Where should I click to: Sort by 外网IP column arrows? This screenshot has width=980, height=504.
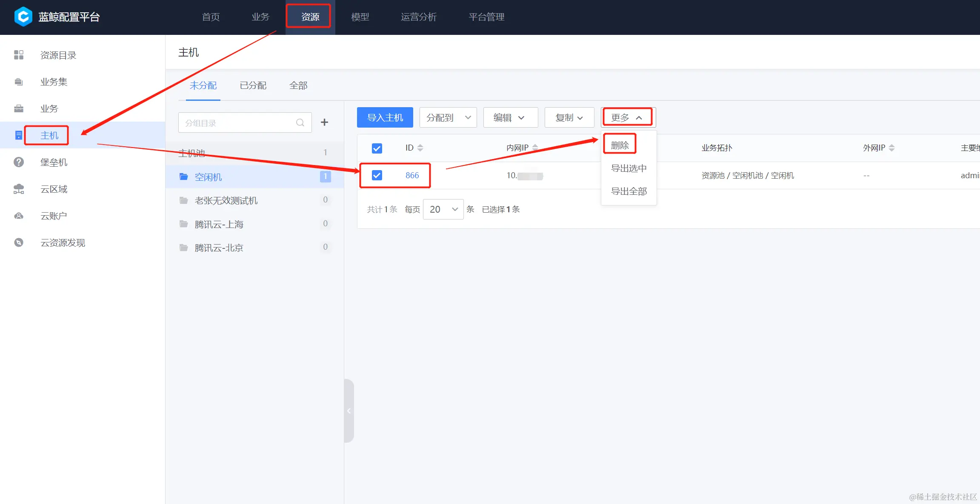point(891,148)
